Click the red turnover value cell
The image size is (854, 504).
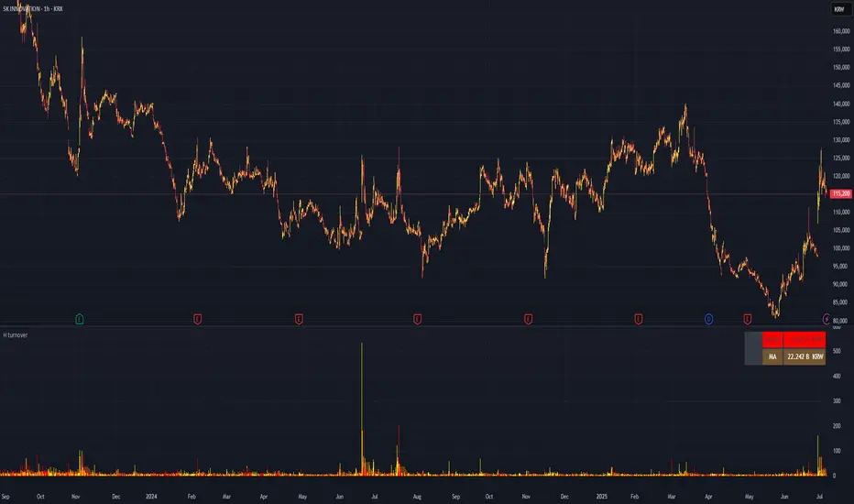click(805, 340)
